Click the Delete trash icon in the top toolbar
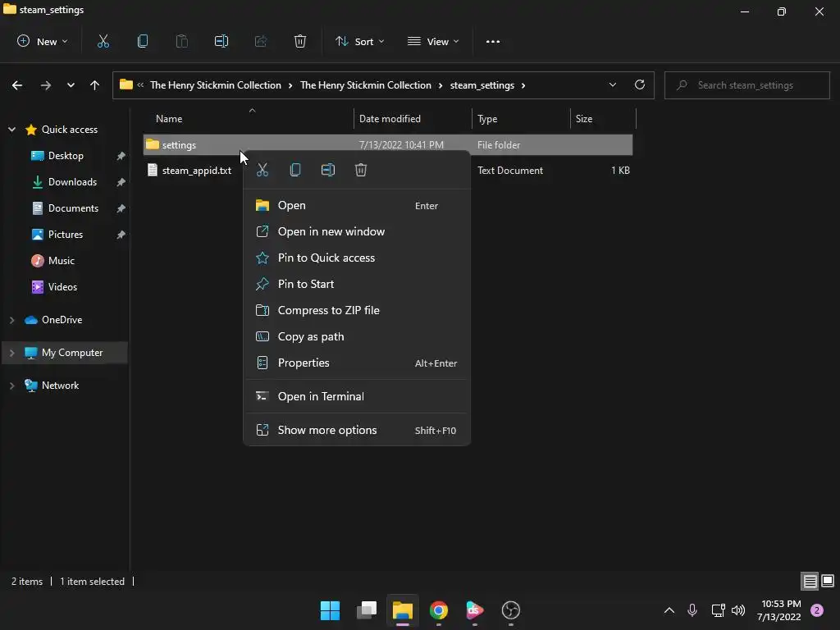 300,41
